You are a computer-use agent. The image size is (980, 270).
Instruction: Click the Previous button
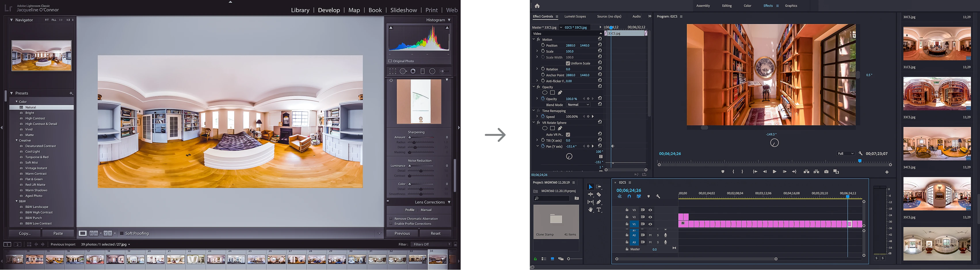[x=402, y=233]
